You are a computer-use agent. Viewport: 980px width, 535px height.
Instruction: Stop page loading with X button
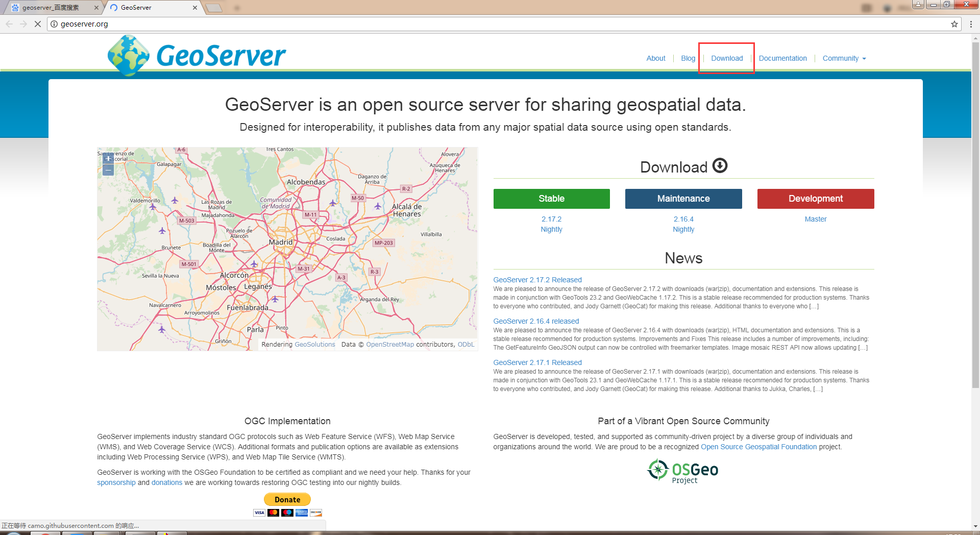37,24
